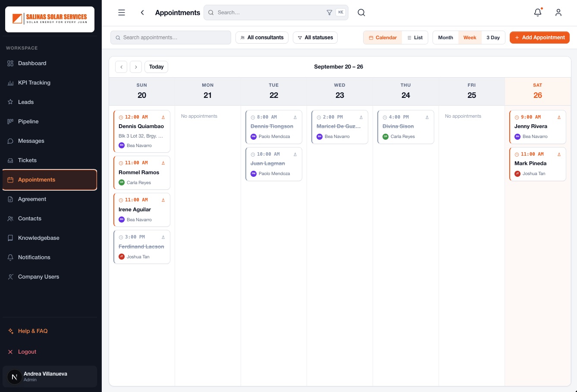The image size is (577, 392).
Task: Open Notifications in the sidebar
Action: [50, 257]
